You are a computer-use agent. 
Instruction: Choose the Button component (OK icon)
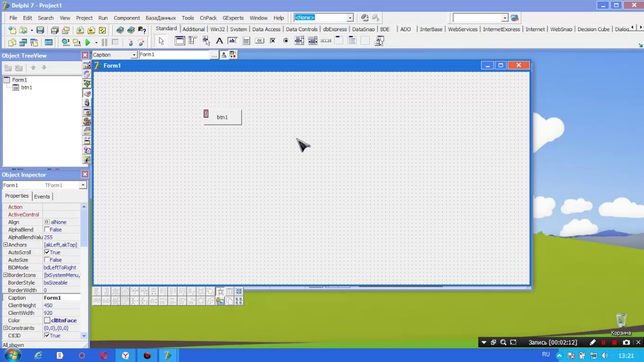tap(260, 41)
